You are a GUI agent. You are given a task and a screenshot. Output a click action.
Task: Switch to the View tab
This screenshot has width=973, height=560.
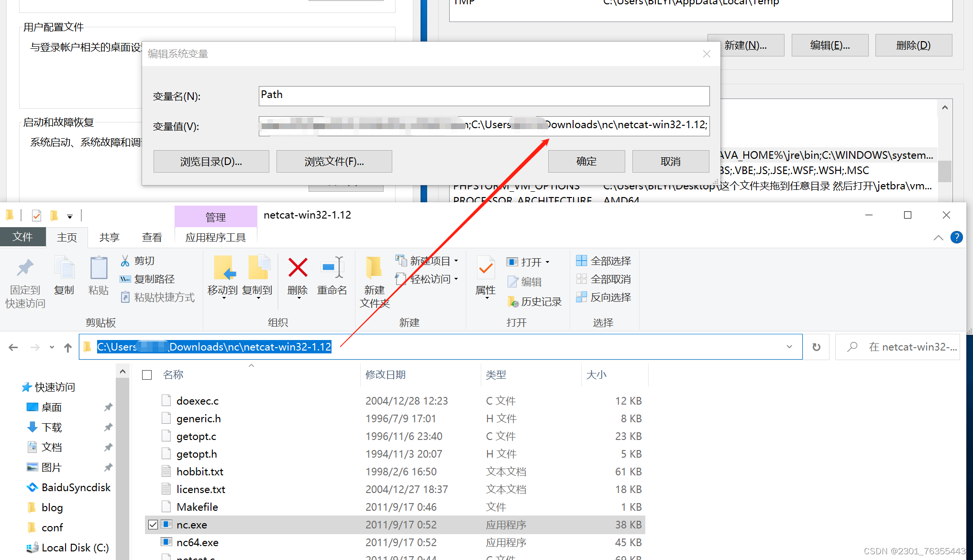(152, 237)
